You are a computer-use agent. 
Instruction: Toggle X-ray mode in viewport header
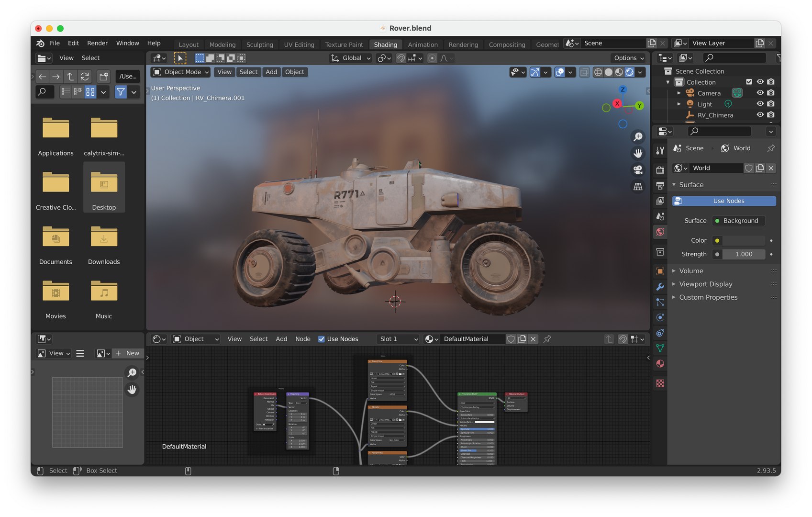click(584, 72)
